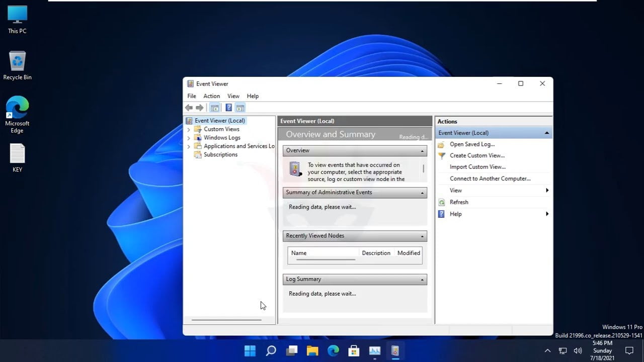Click the Back navigation arrow in Event Viewer toolbar
The width and height of the screenshot is (644, 362).
point(189,107)
